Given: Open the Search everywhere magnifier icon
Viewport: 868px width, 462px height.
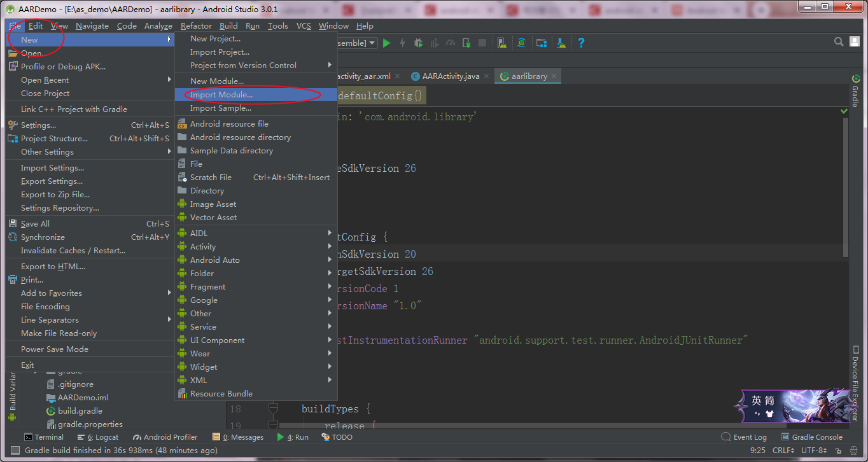Looking at the screenshot, I should coord(839,43).
